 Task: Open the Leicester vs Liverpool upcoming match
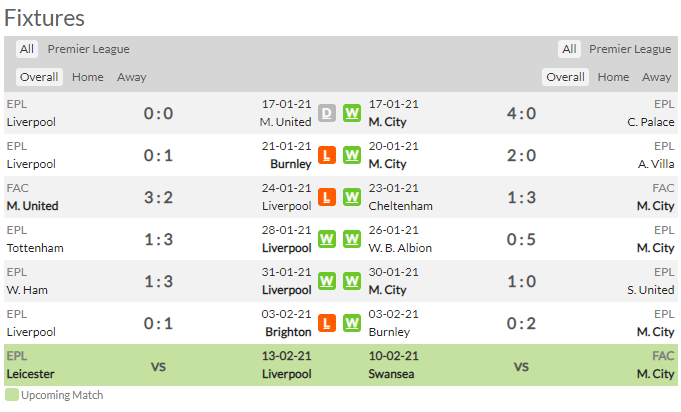click(x=159, y=365)
